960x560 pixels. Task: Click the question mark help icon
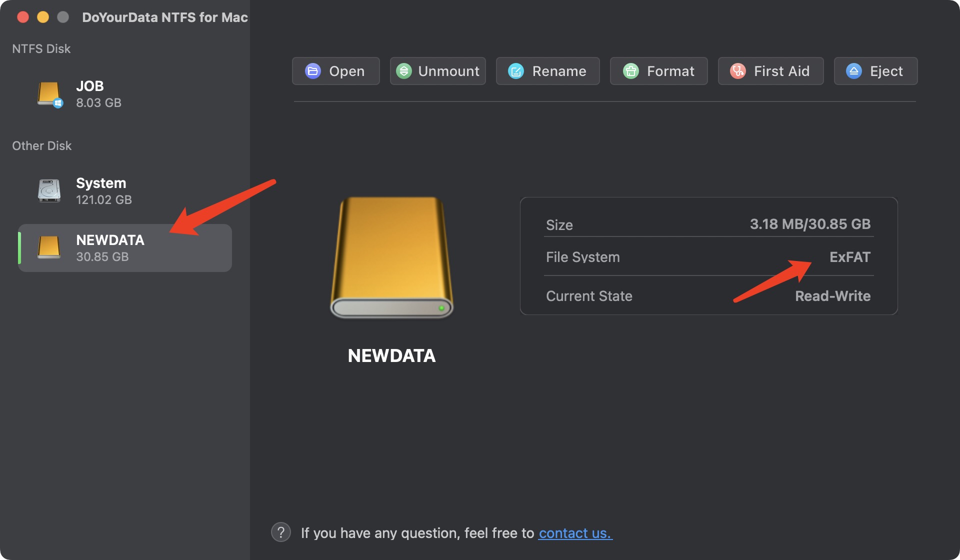(x=280, y=532)
